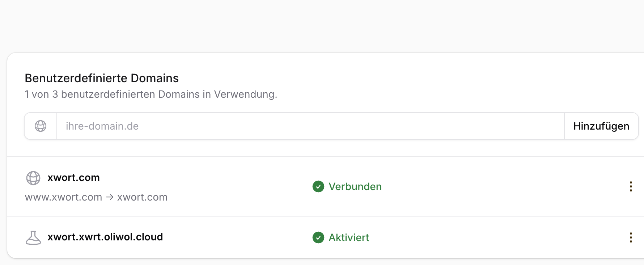Open the kebab menu for xwort.xwrt.oliwol.cloud
This screenshot has height=265, width=644.
631,237
